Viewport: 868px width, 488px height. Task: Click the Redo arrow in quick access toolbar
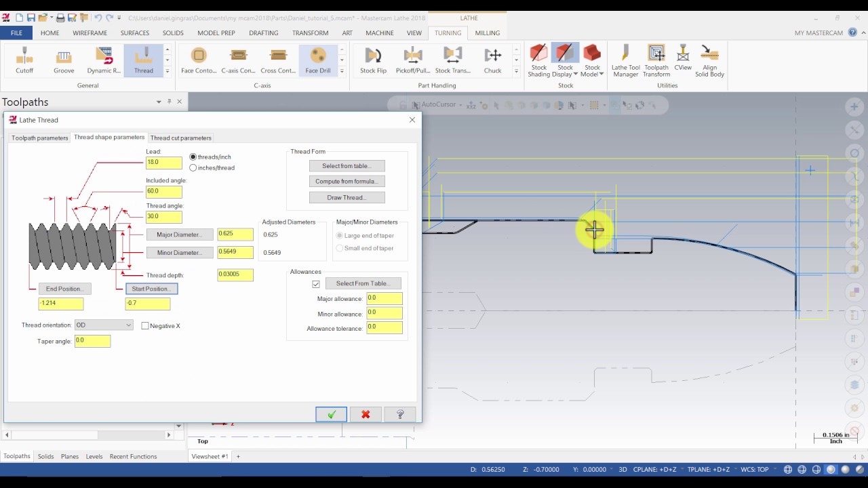point(110,18)
